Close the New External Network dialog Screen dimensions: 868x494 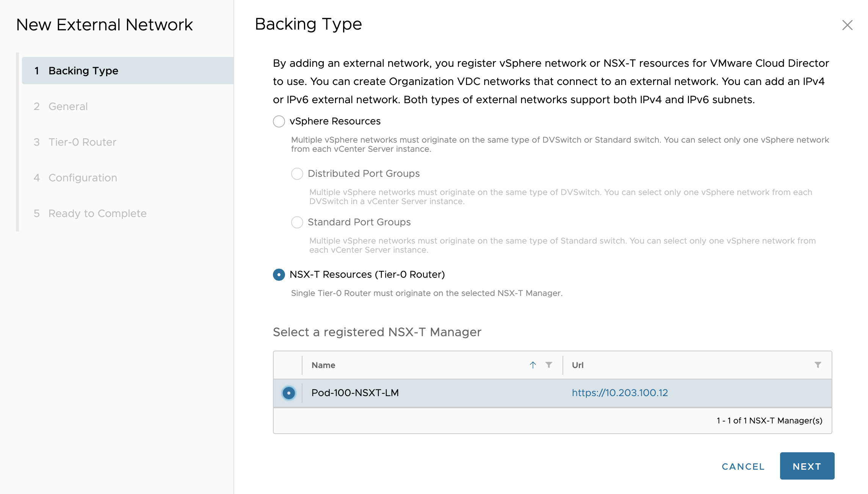click(x=847, y=25)
